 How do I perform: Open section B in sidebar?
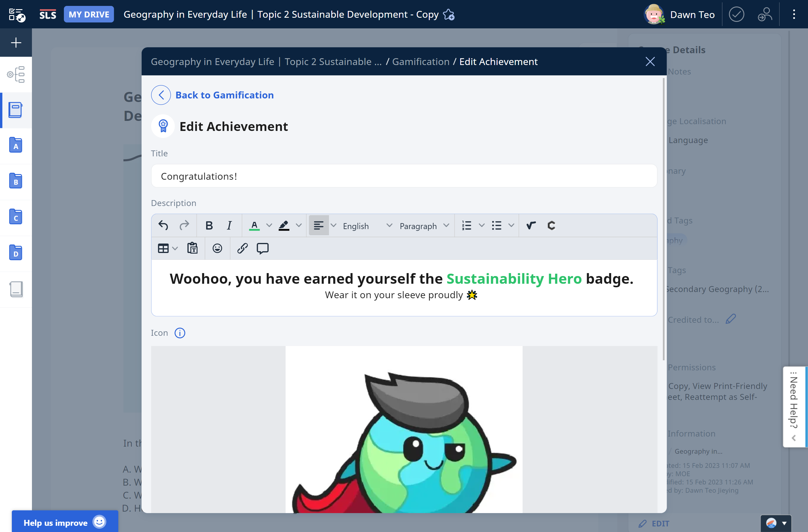point(16,181)
